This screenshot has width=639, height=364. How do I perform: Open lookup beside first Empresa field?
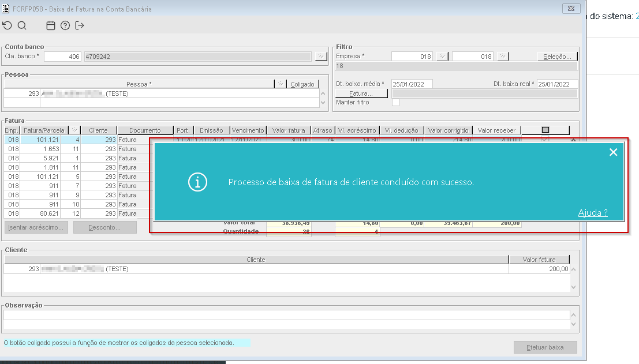point(442,56)
